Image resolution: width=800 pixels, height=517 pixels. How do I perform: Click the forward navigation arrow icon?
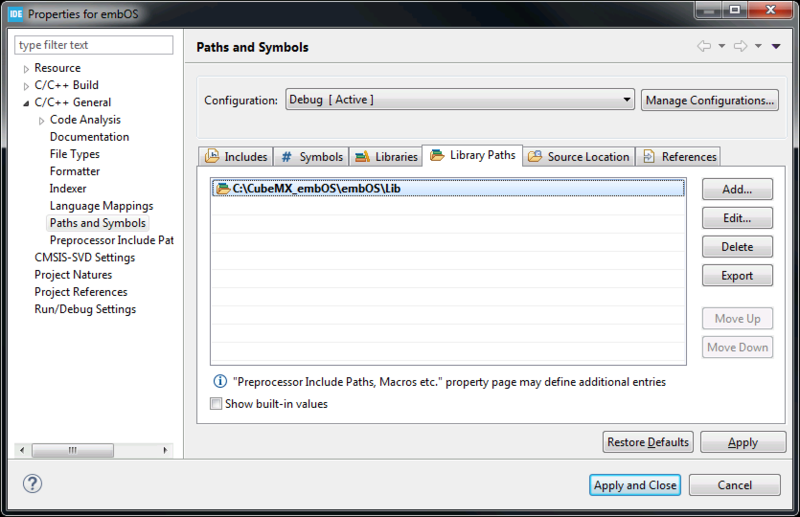742,47
